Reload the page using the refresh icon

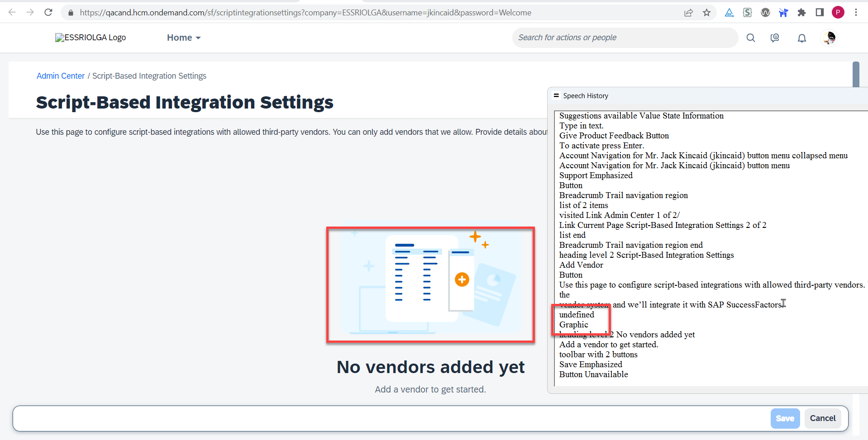pyautogui.click(x=48, y=12)
